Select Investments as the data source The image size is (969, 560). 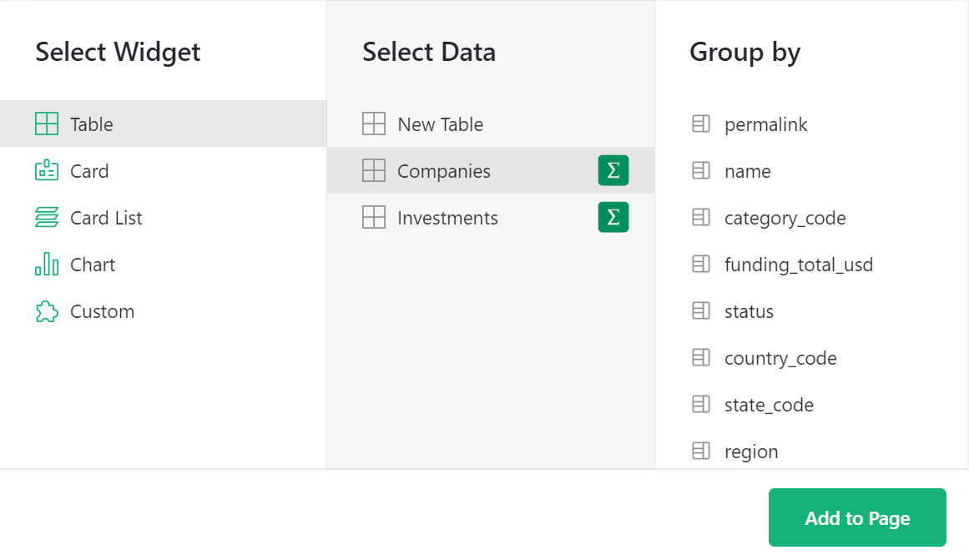pos(447,218)
